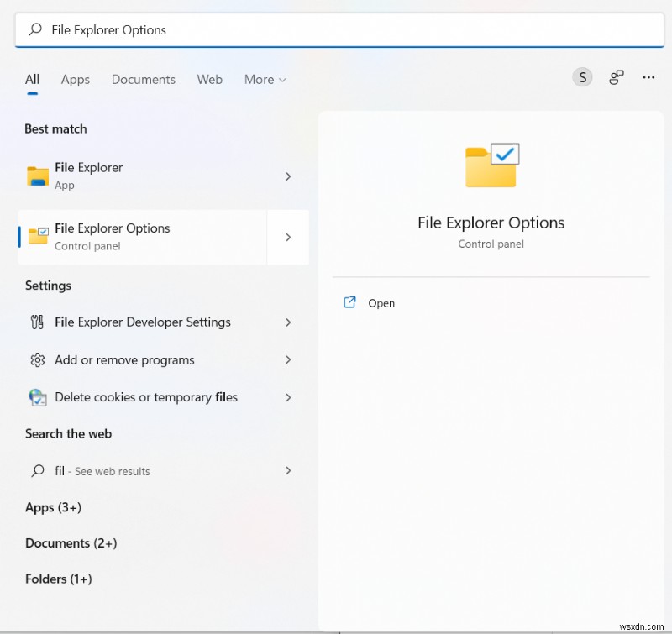This screenshot has width=672, height=634.
Task: Select the File Explorer Developer Settings icon
Action: [39, 322]
